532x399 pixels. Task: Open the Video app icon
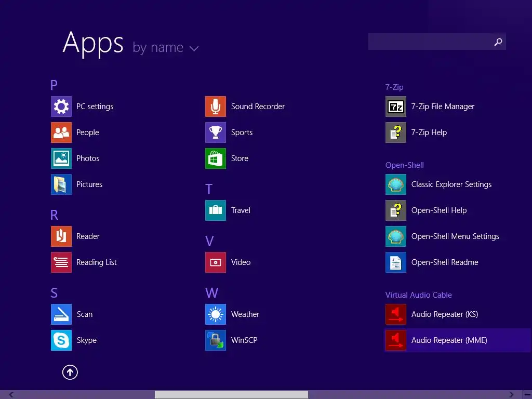tap(216, 262)
